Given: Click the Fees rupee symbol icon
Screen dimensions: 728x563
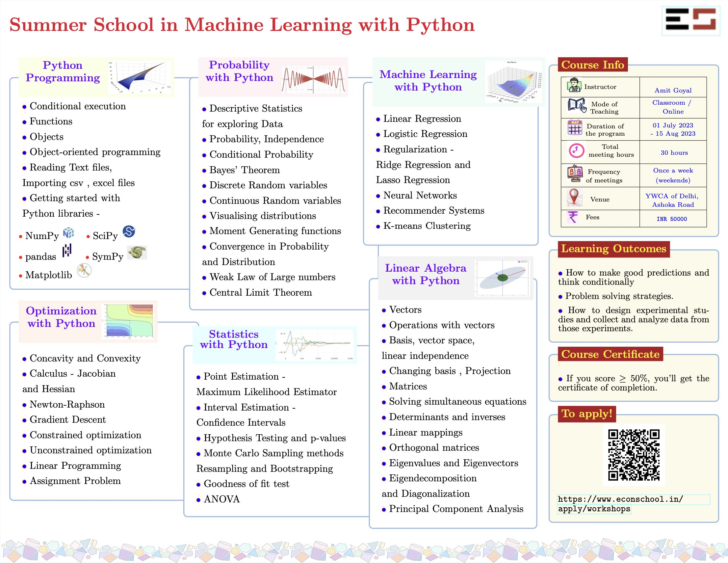Looking at the screenshot, I should tap(573, 217).
